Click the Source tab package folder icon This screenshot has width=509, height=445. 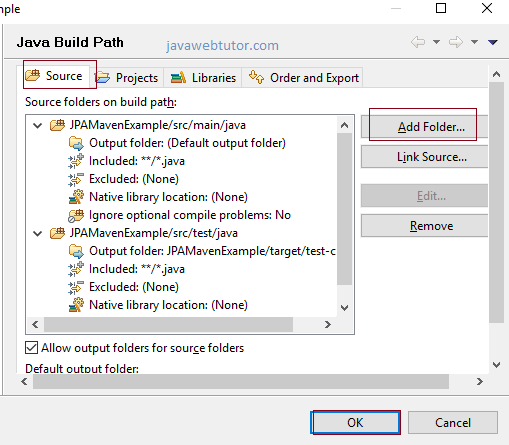coord(33,75)
